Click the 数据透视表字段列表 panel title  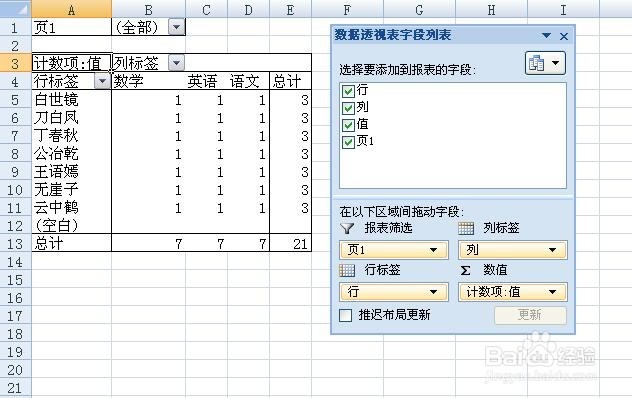[393, 35]
